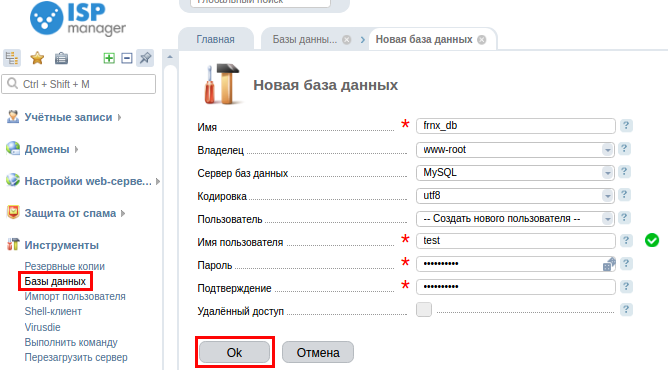The width and height of the screenshot is (668, 370).
Task: Click the Имя field with frnx_db
Action: coord(515,126)
